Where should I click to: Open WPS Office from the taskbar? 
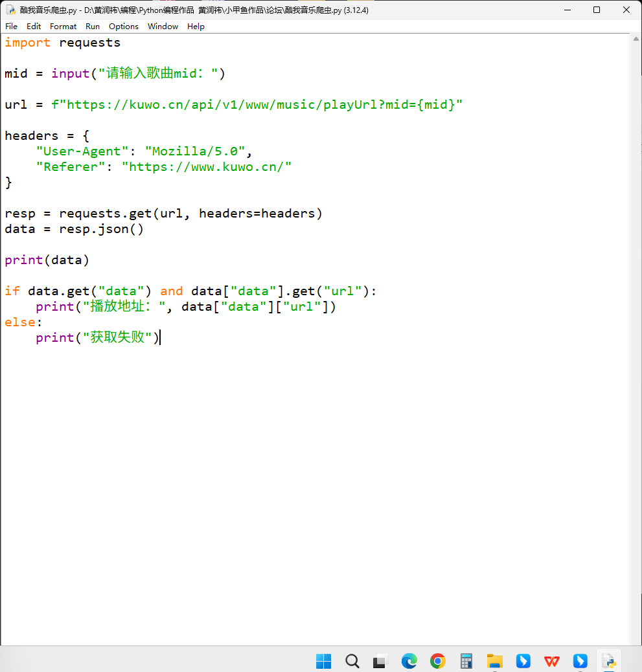point(552,661)
